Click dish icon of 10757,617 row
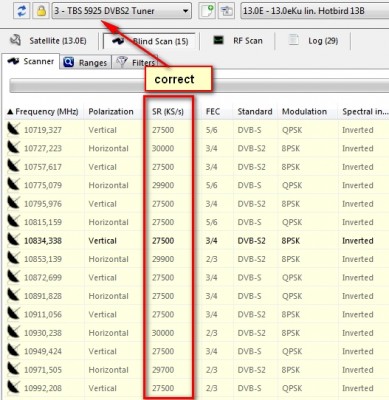Viewport: 389px width, 400px height. [x=14, y=166]
